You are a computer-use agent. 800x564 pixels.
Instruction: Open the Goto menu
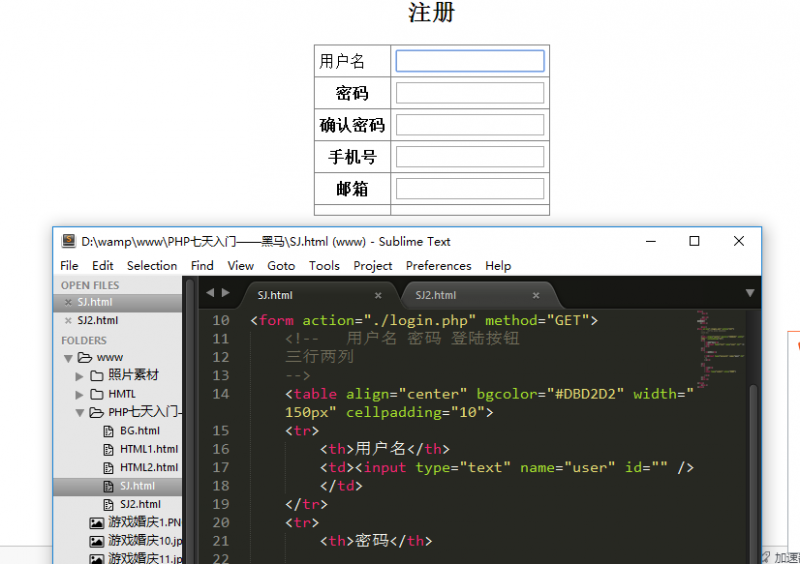pos(281,266)
